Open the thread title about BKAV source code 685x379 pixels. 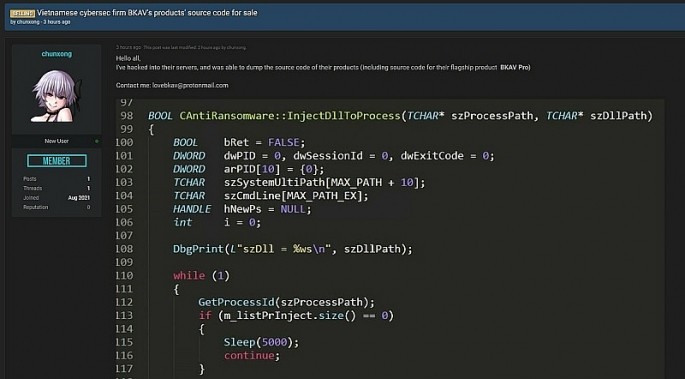click(147, 13)
